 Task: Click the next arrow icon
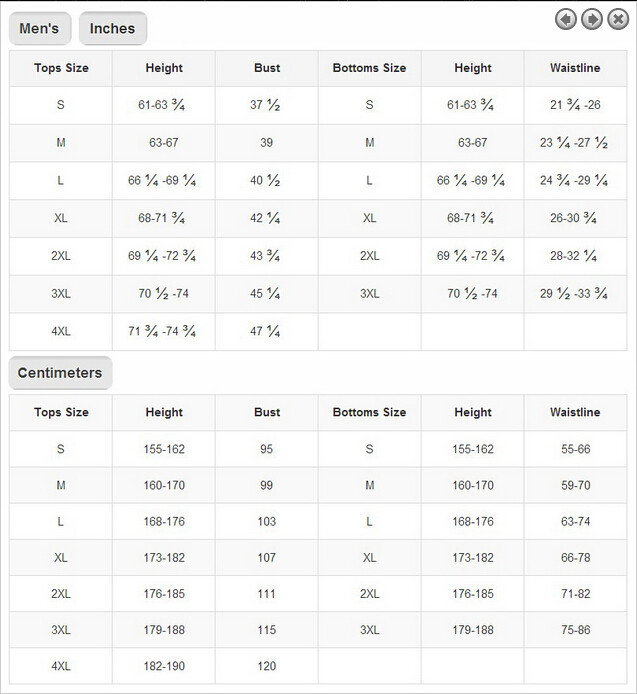pyautogui.click(x=592, y=19)
